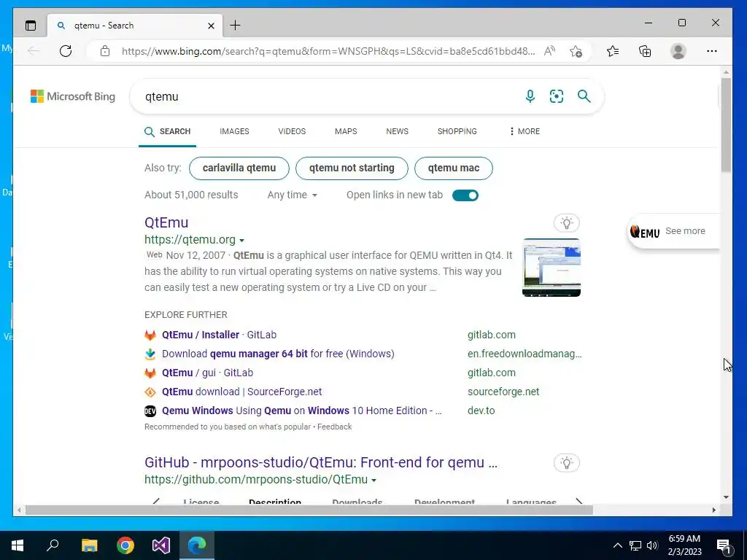Viewport: 747px width, 560px height.
Task: Switch to NEWS tab
Action: pyautogui.click(x=398, y=131)
